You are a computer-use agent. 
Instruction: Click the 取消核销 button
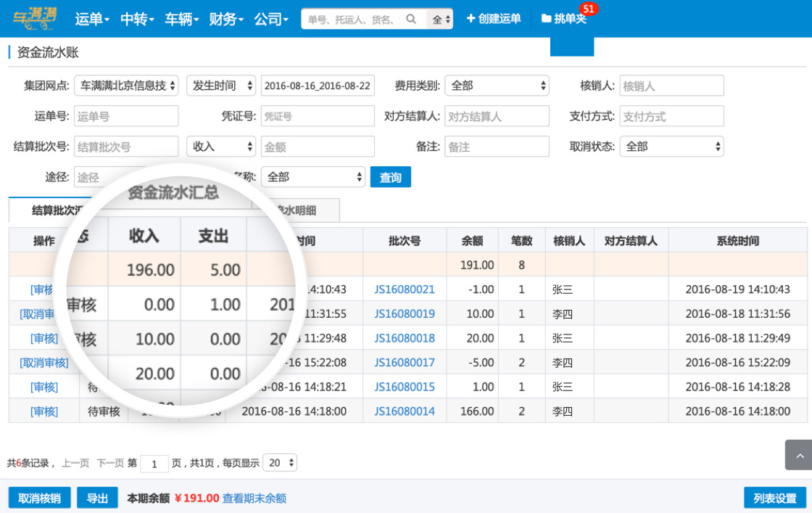(39, 498)
